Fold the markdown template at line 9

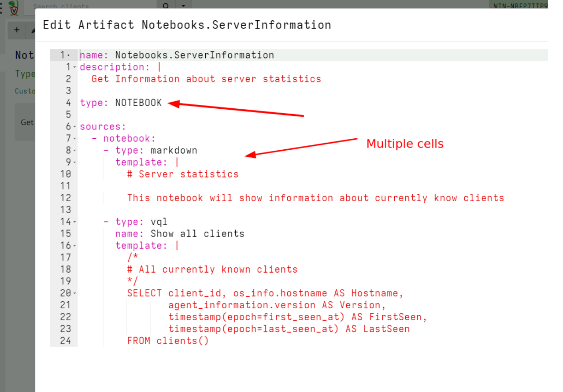tap(74, 162)
